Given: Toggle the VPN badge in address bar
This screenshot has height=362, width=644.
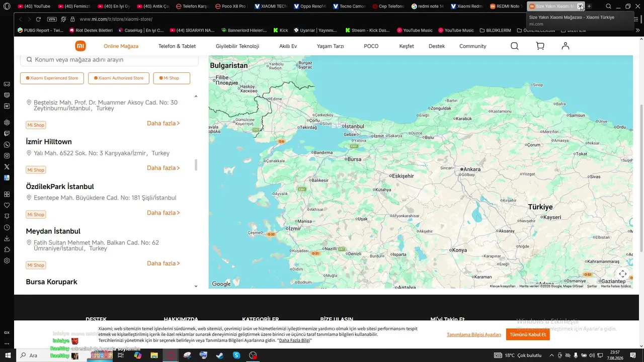Looking at the screenshot, I should (x=52, y=19).
